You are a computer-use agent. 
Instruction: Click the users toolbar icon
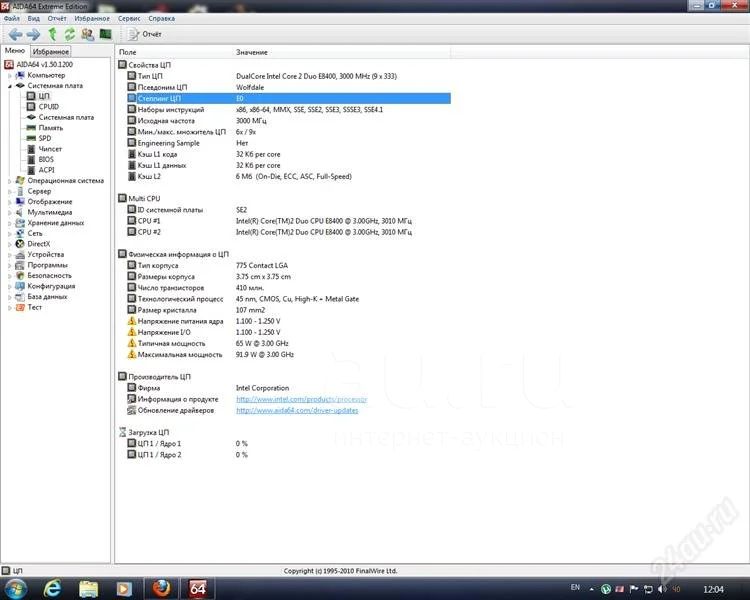pos(88,34)
